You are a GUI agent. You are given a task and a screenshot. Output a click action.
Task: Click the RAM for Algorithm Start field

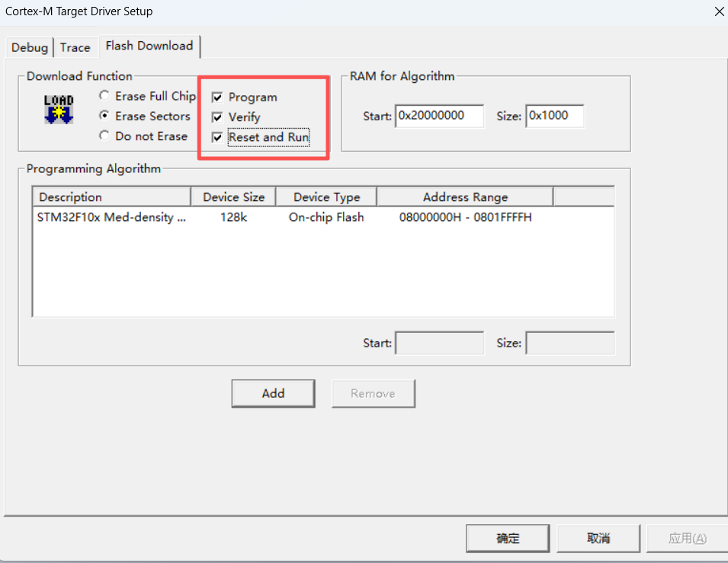pyautogui.click(x=439, y=116)
